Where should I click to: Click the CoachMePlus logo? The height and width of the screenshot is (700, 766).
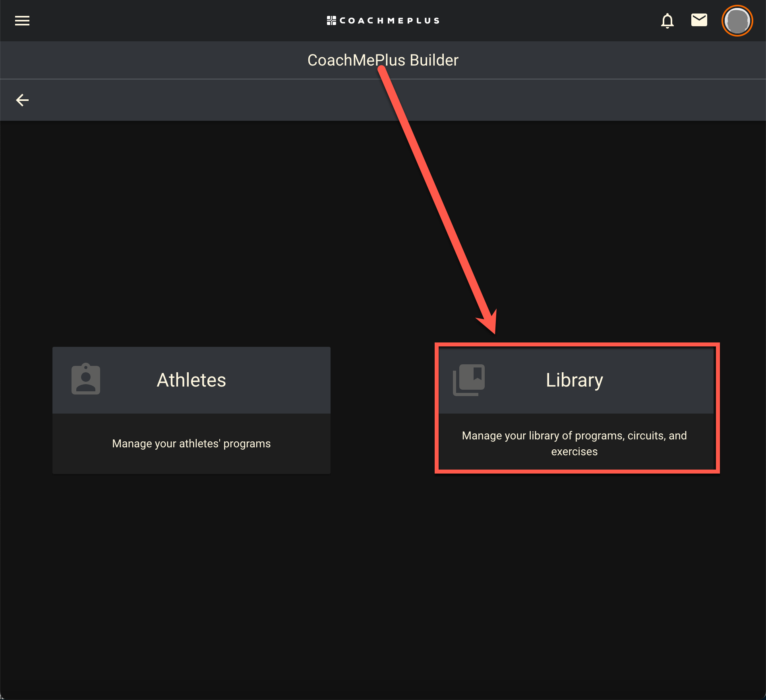click(383, 21)
